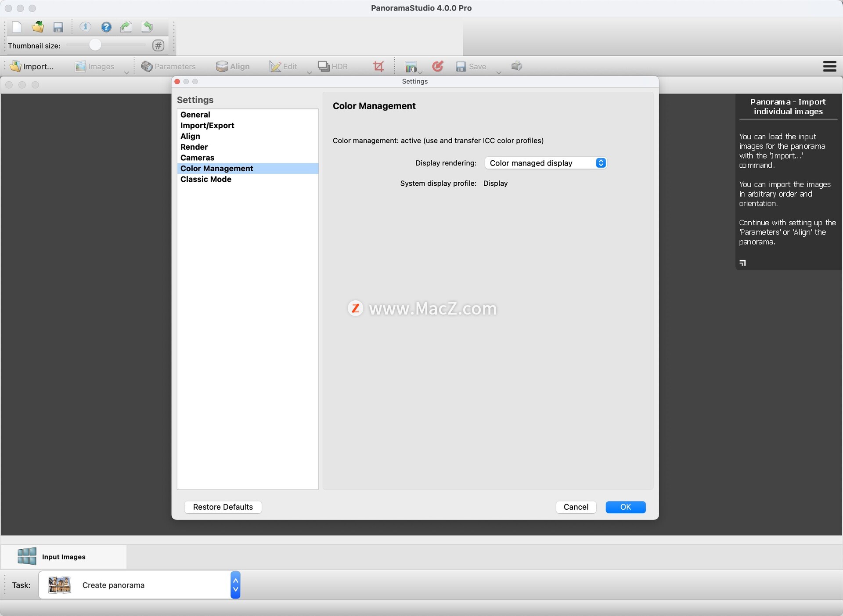Click the printer icon in toolbar
This screenshot has height=616, width=843.
(517, 66)
